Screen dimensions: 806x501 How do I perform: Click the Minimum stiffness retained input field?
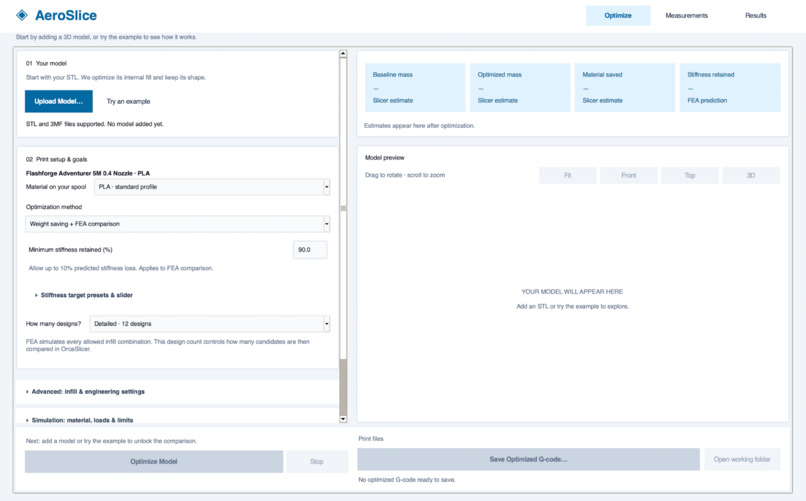tap(310, 250)
